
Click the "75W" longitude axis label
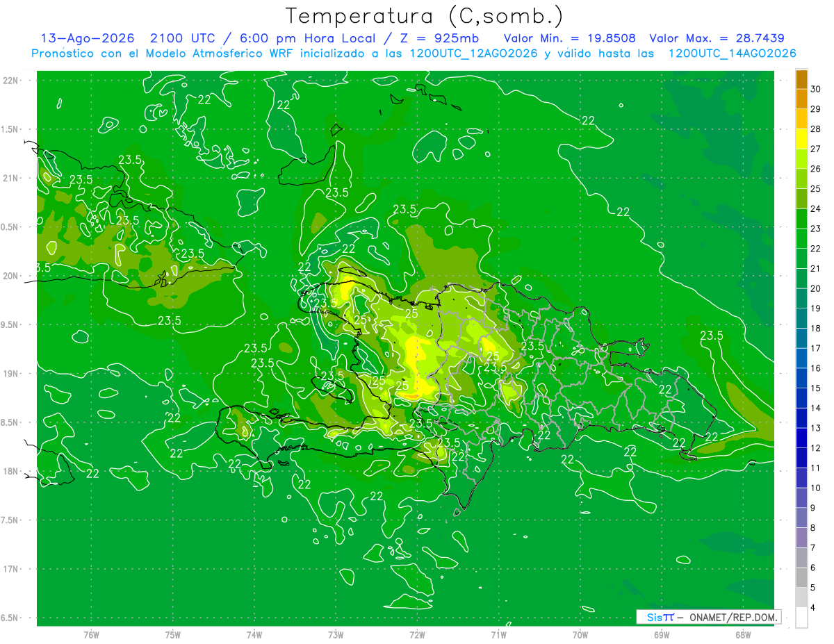coord(173,635)
